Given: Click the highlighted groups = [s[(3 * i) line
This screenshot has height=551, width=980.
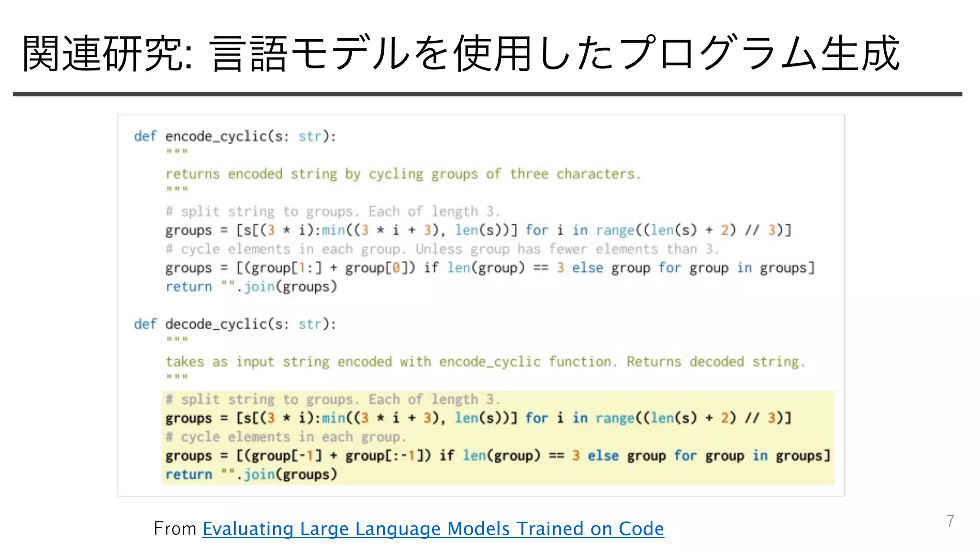Looking at the screenshot, I should click(x=479, y=418).
